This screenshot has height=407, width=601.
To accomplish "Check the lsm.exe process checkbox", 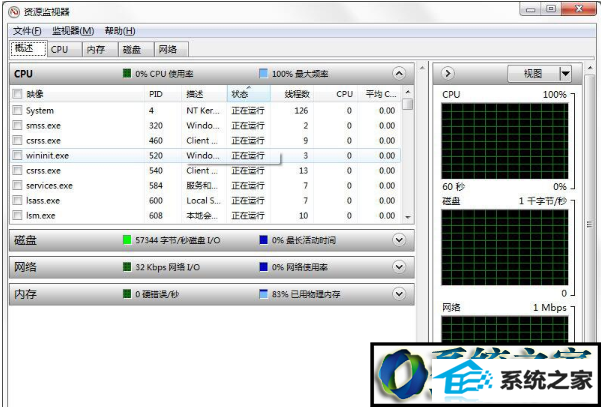I will 17,215.
